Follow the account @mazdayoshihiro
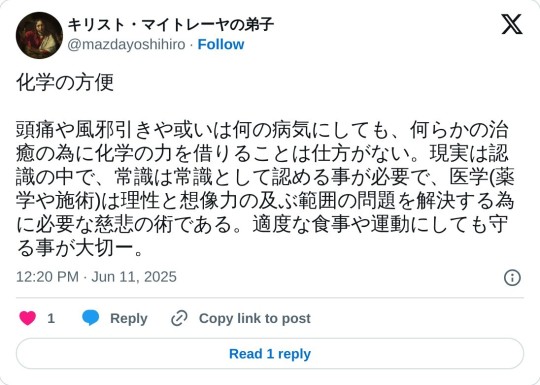This screenshot has width=540, height=385. [221, 44]
